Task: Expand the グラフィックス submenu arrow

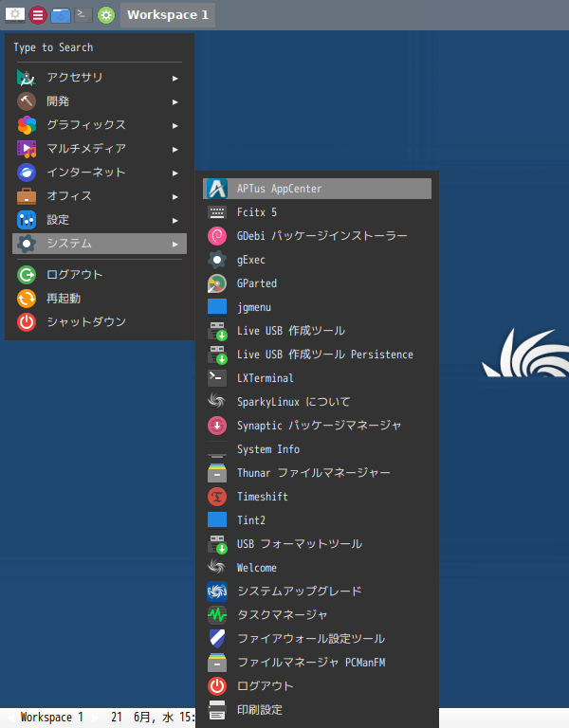Action: click(x=175, y=125)
